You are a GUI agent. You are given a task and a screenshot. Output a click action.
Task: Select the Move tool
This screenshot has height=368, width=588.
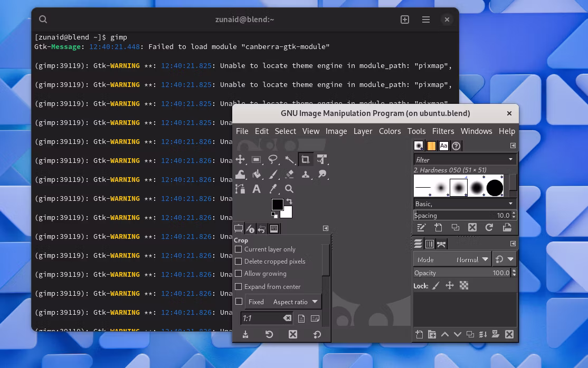[x=240, y=160]
